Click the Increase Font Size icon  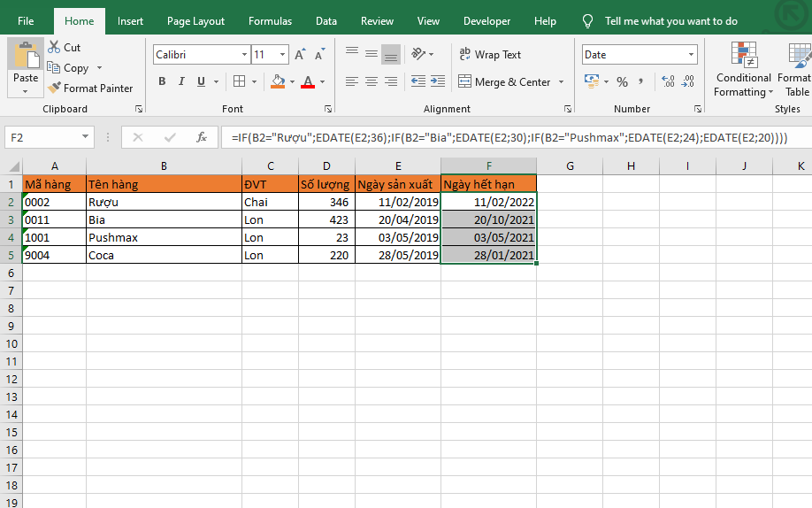pos(299,55)
